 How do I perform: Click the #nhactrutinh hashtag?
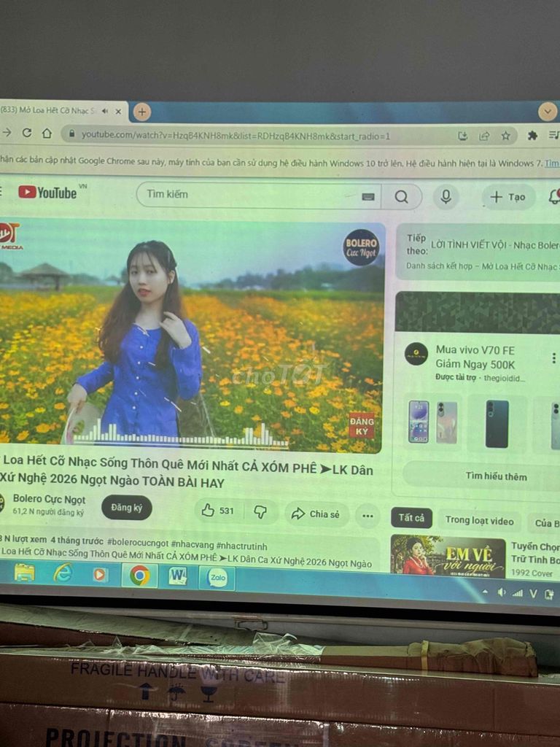(x=241, y=546)
